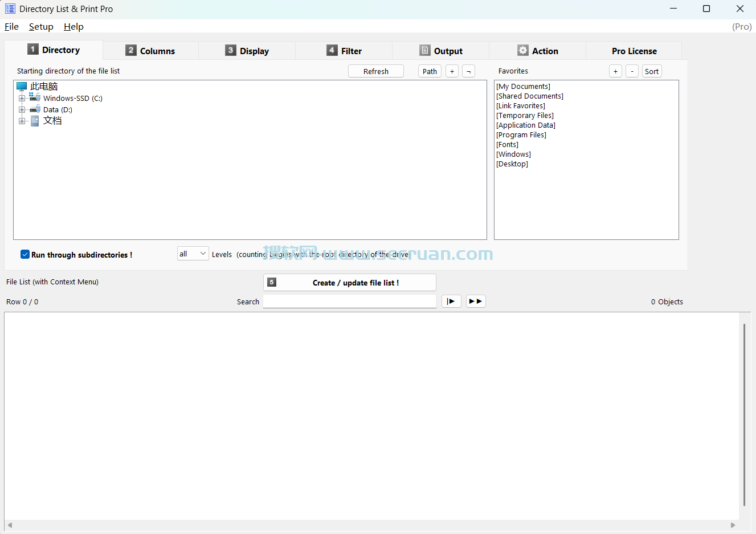Click the step 5 number icon

[272, 282]
